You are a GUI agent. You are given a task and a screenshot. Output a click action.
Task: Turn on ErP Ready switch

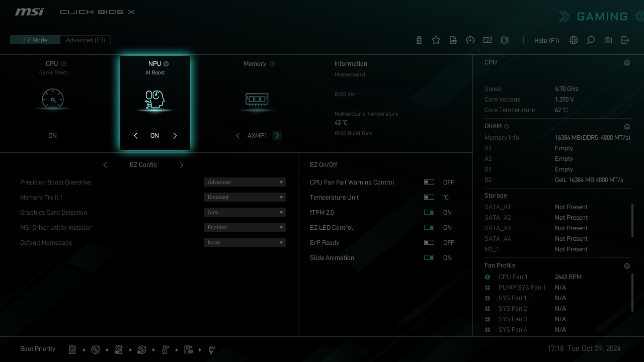pyautogui.click(x=429, y=243)
